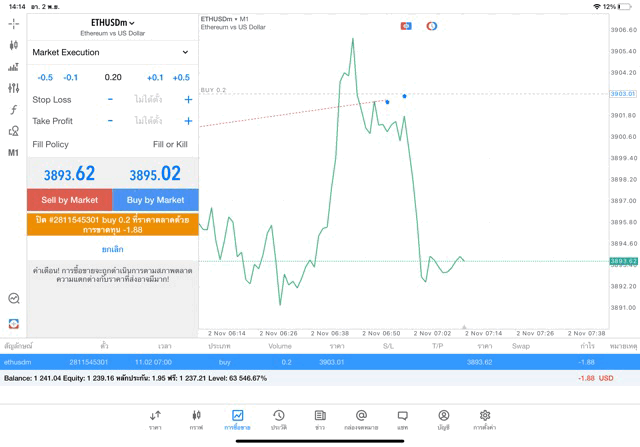Open the News tab
The height and width of the screenshot is (447, 640).
320,420
